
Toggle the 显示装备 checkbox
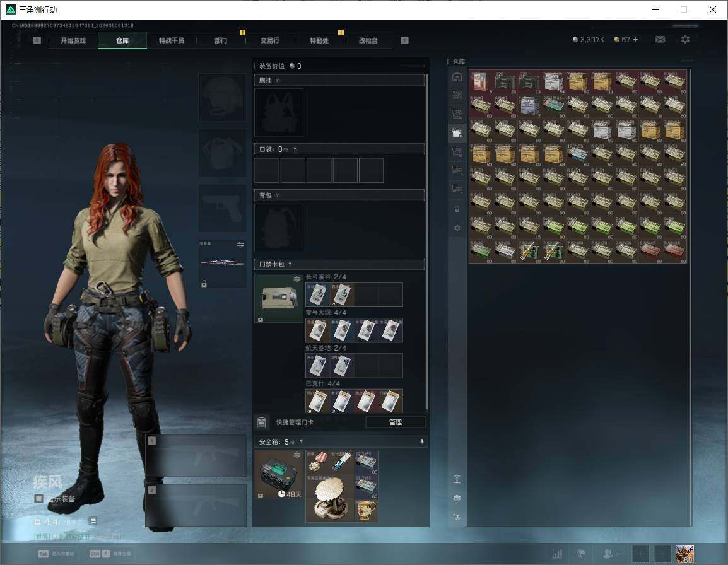tap(39, 498)
